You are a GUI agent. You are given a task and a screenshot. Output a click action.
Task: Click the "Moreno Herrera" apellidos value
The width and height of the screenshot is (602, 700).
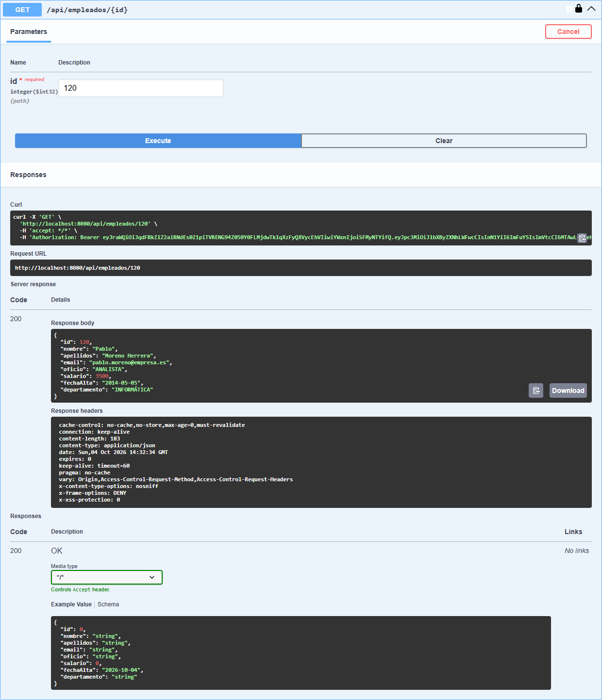coord(127,356)
